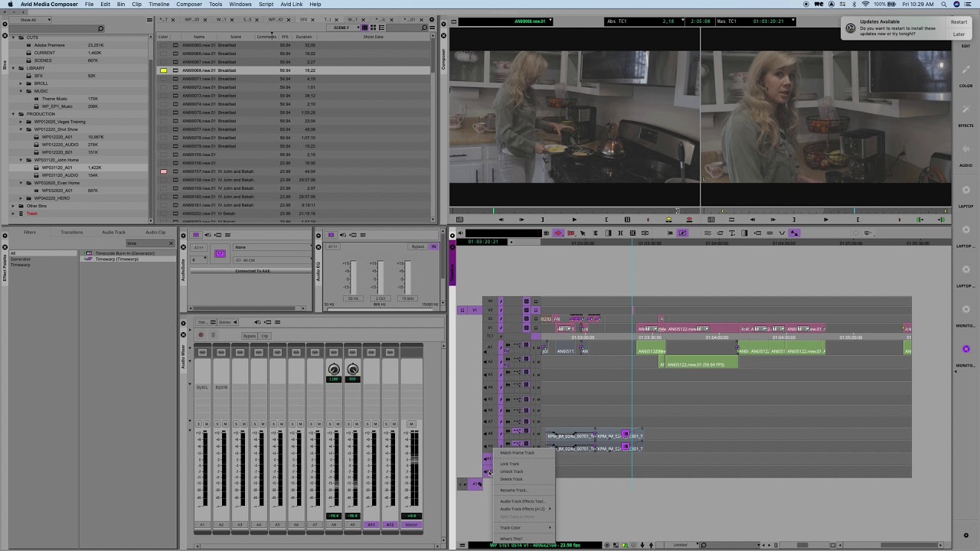Click the mixer record button
Viewport: 980px width, 551px height.
tap(201, 335)
